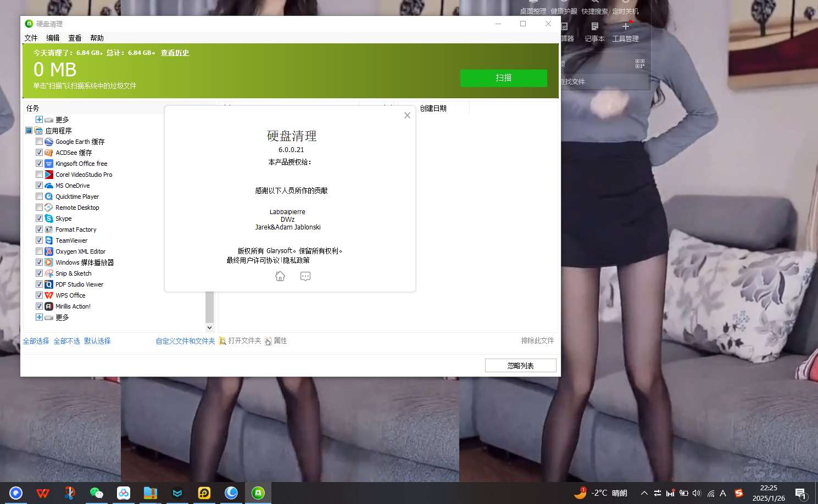Click the 打开文件夹 toolbar button

(x=240, y=341)
